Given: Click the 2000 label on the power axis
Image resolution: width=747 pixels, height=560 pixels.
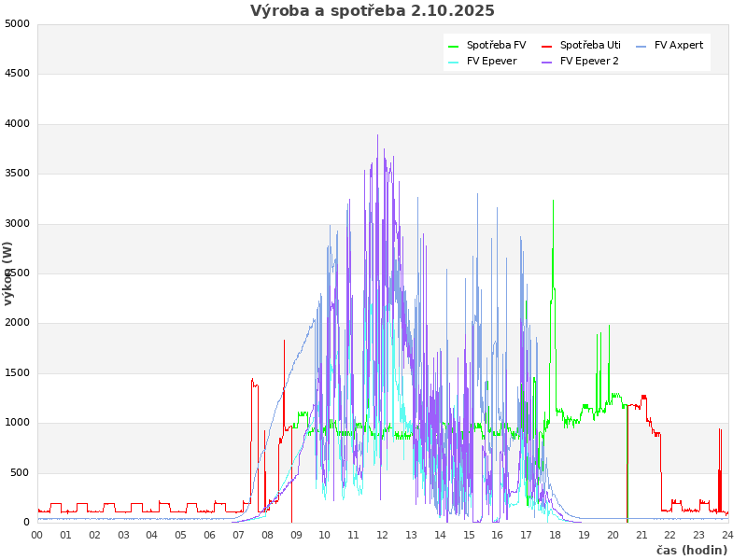Looking at the screenshot, I should [x=17, y=323].
